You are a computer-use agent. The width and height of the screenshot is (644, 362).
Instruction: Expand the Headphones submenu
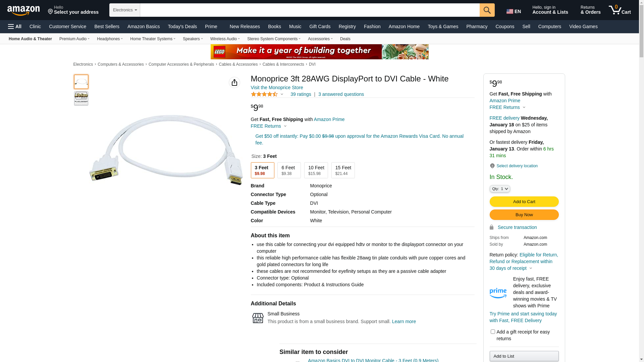(x=110, y=39)
